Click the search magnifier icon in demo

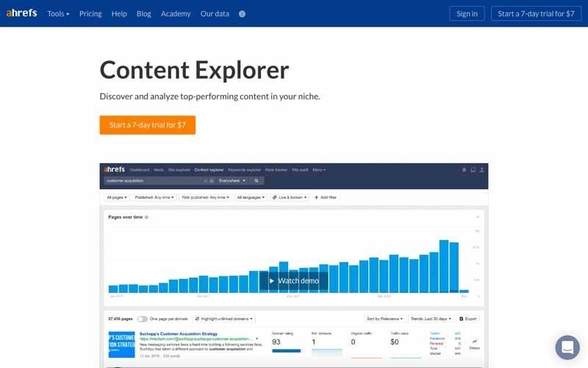click(x=257, y=180)
